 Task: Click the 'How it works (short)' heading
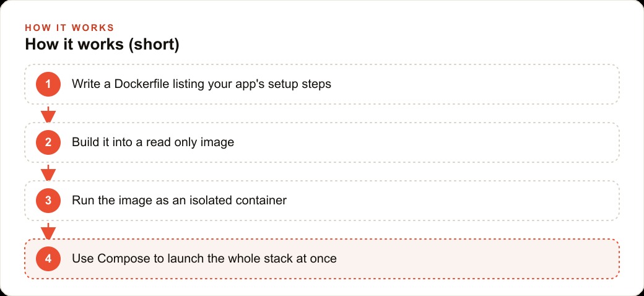tap(102, 45)
